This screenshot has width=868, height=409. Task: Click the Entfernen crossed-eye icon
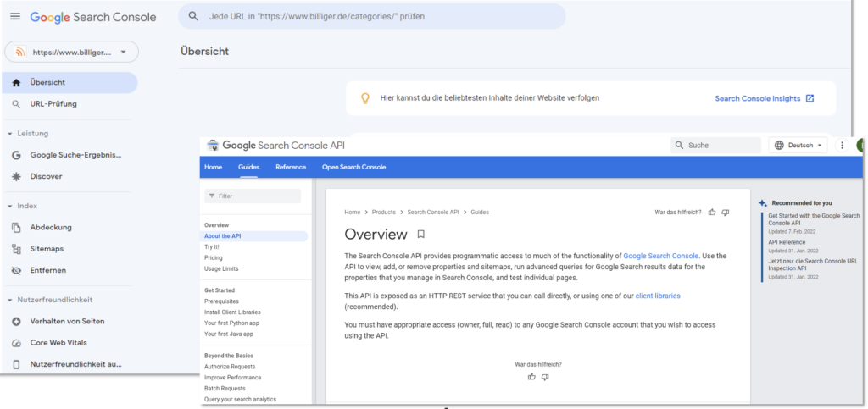tap(16, 270)
